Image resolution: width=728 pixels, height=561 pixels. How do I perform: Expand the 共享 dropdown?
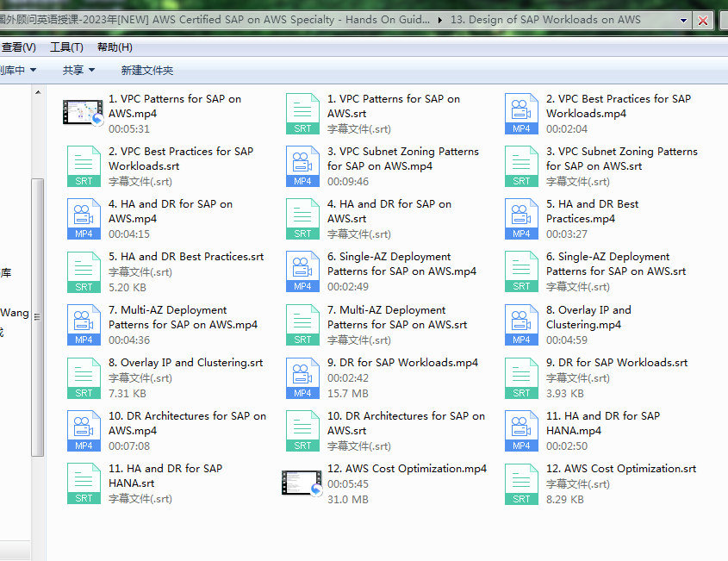click(x=78, y=70)
